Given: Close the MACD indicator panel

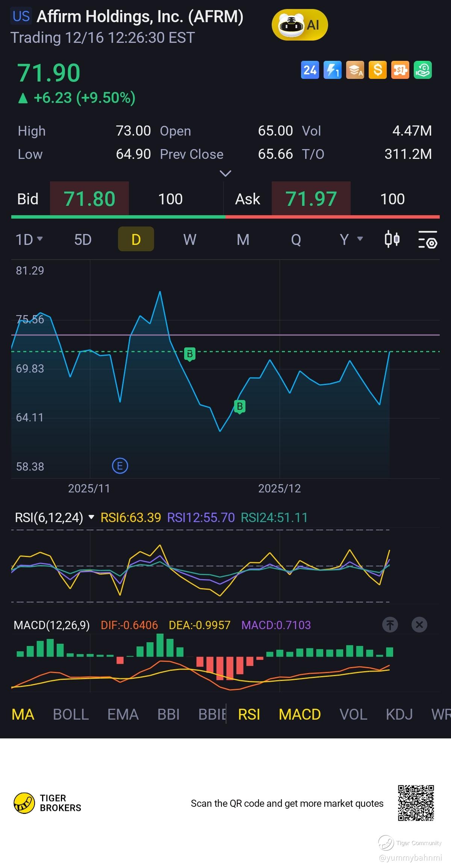Looking at the screenshot, I should click(x=419, y=625).
